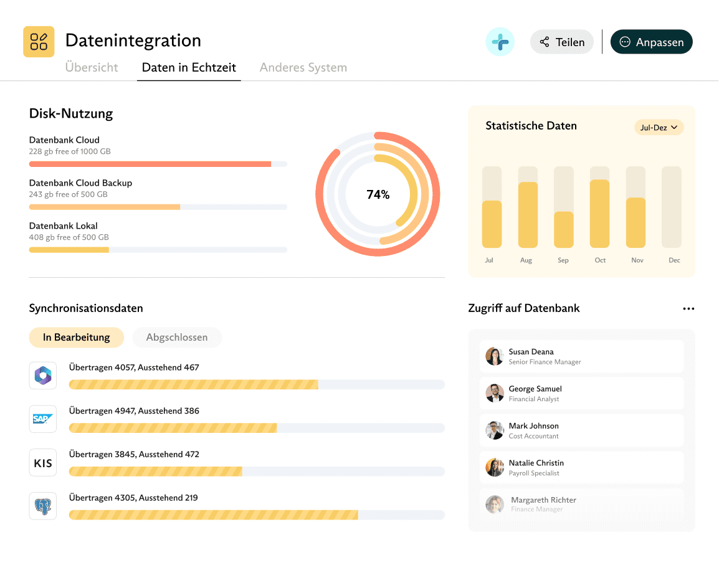Screen dimensions: 719x588
Task: Click the Microsoft 365 sync source icon
Action: [43, 376]
